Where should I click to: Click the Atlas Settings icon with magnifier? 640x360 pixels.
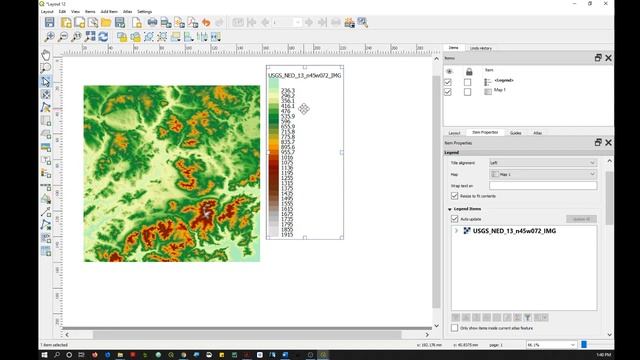(x=362, y=22)
